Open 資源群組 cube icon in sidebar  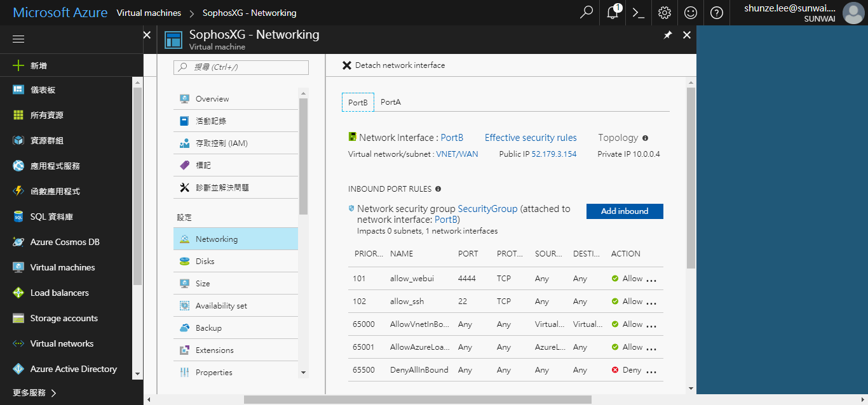(x=18, y=140)
